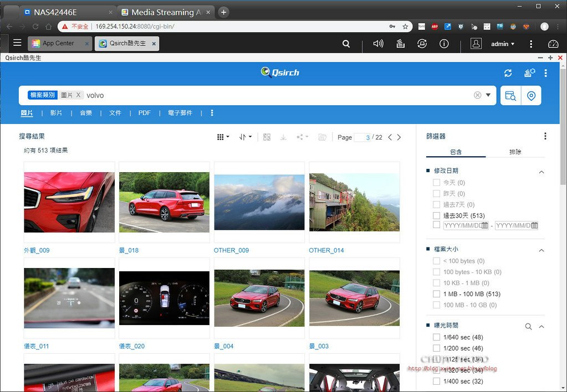Click the open folder location icon

point(322,137)
